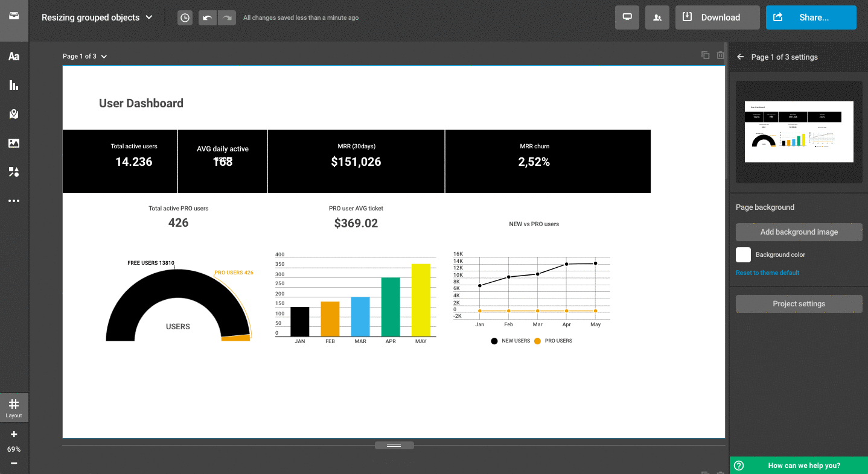
Task: Click Reset to theme default link
Action: [x=767, y=273]
